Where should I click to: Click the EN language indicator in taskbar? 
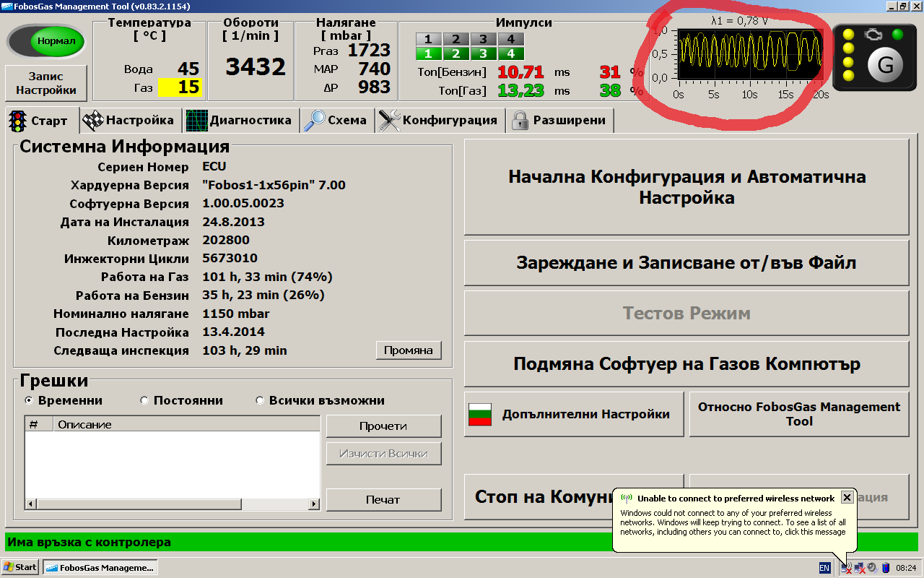(824, 568)
